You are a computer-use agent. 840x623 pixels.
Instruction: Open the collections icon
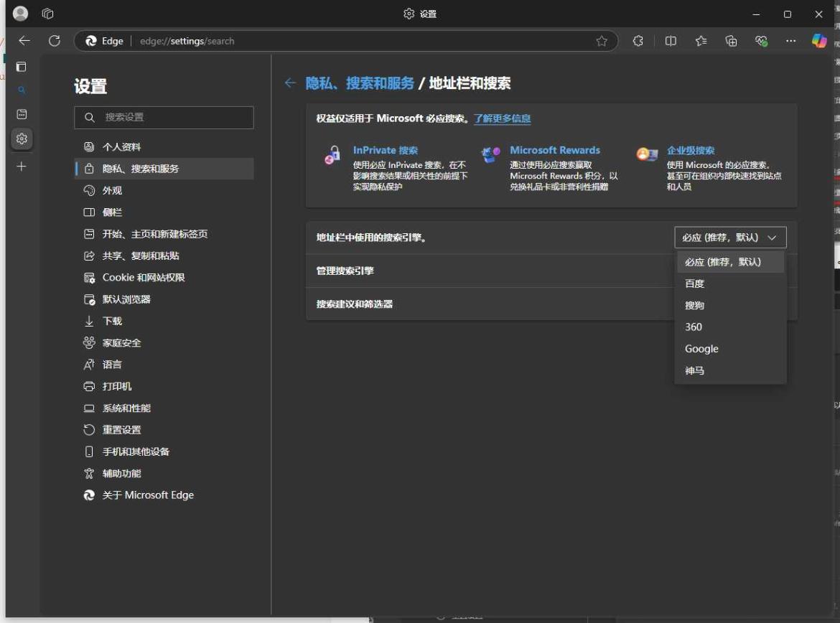click(x=731, y=41)
